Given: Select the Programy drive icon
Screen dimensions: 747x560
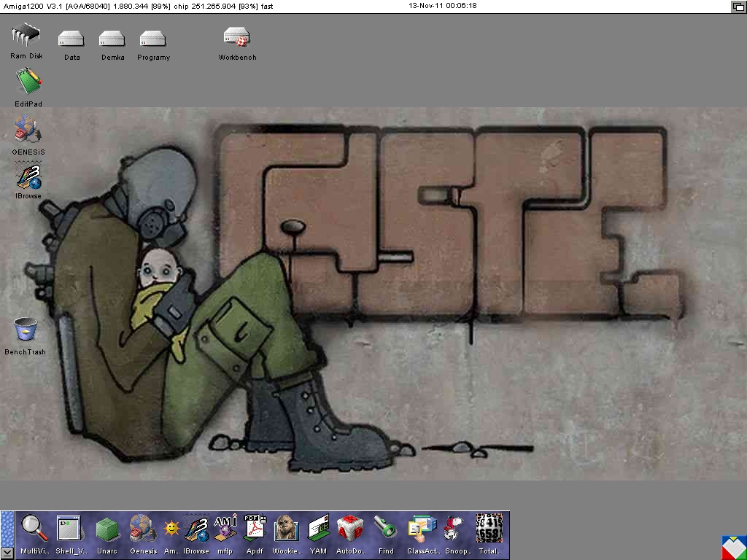Looking at the screenshot, I should [153, 39].
